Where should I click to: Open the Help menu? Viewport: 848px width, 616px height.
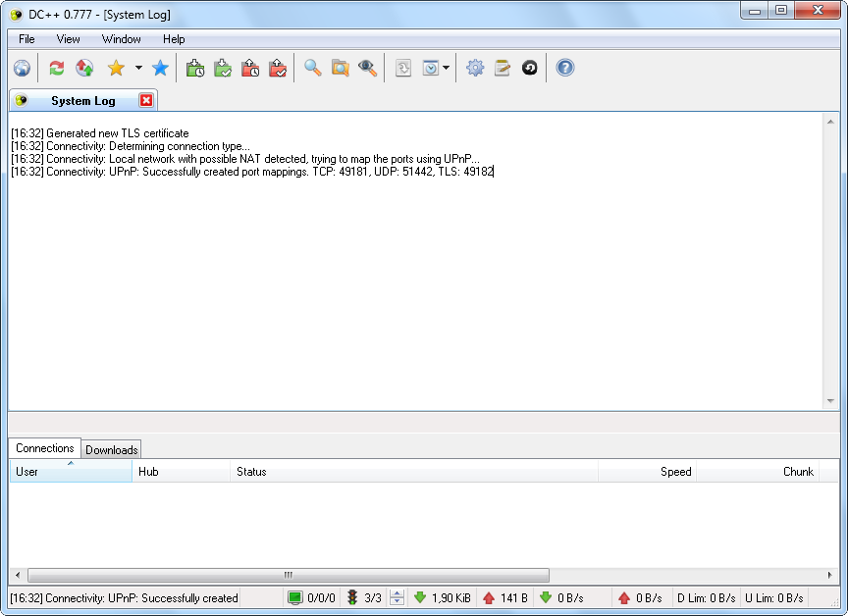[x=174, y=39]
